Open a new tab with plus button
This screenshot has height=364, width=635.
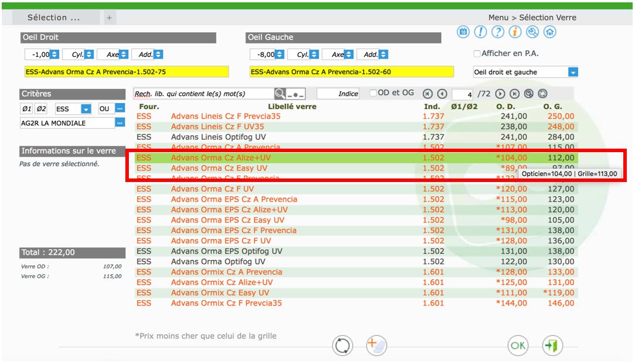110,18
